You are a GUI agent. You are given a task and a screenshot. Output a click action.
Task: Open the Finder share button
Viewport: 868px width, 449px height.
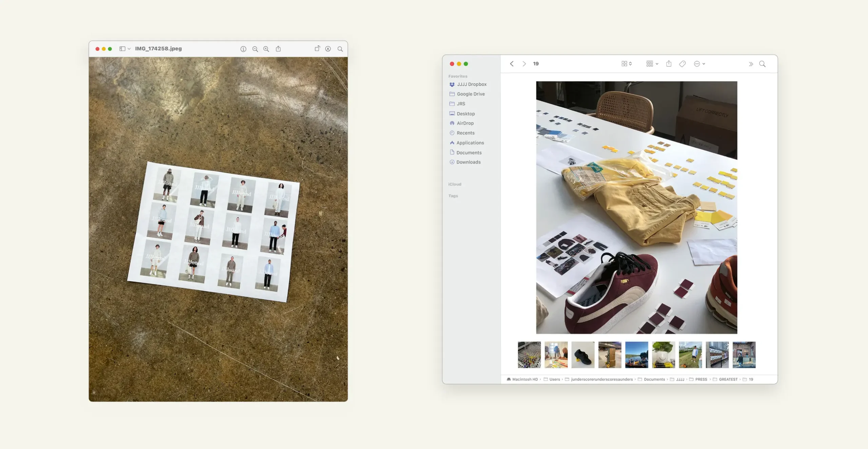pyautogui.click(x=669, y=64)
